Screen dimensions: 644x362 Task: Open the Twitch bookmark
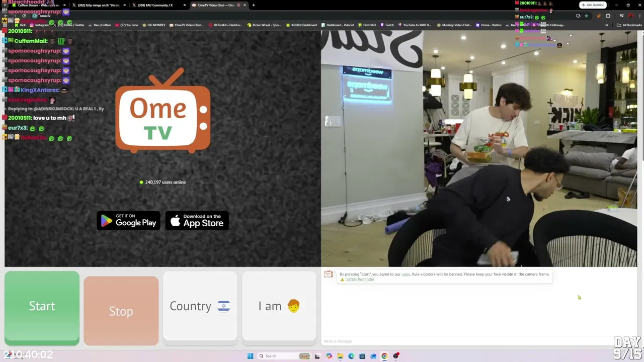[387, 25]
